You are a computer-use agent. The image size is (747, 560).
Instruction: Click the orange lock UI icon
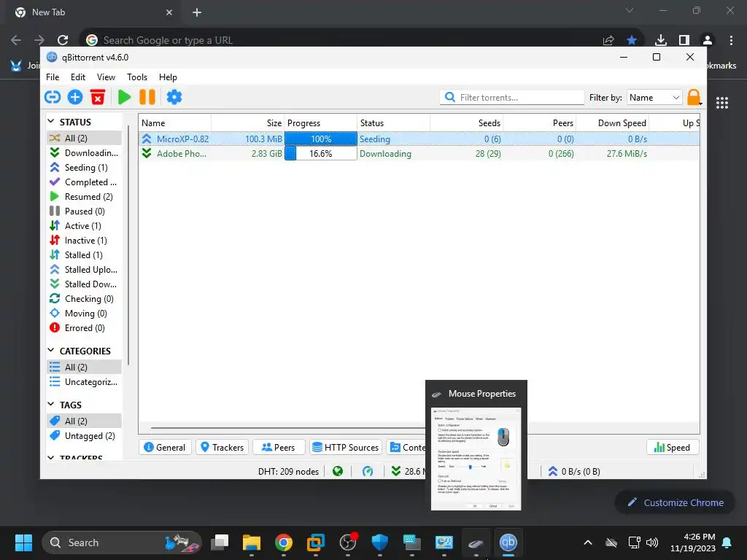[x=694, y=97]
